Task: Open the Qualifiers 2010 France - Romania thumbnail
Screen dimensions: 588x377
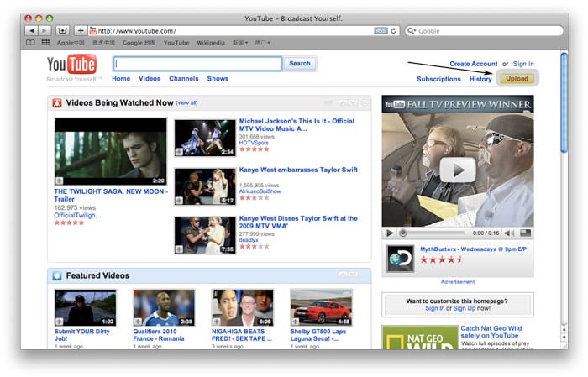Action: click(x=165, y=307)
